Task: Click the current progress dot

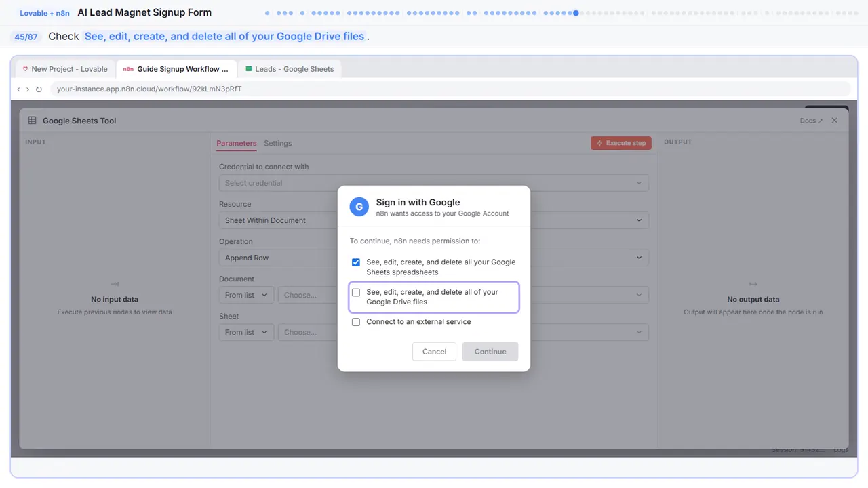Action: click(576, 12)
